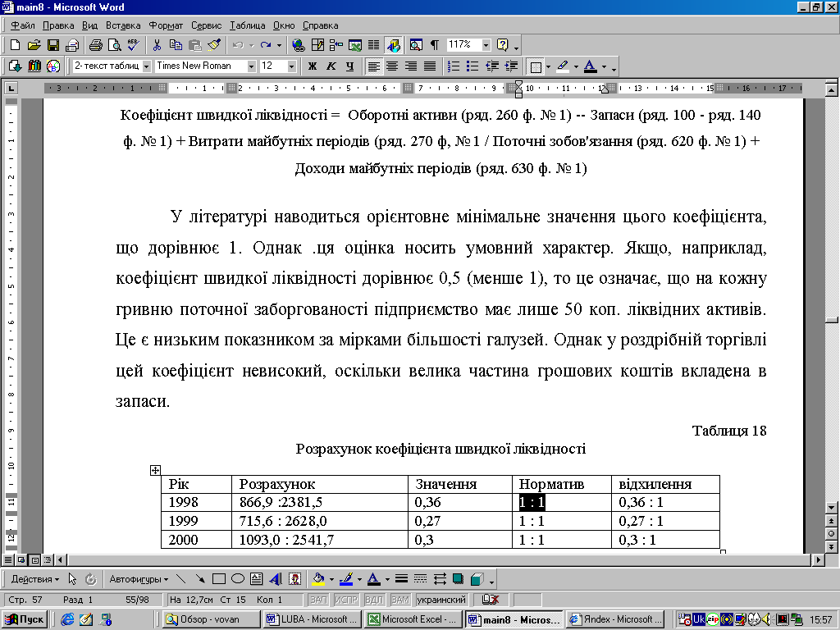Center the paragraph text
This screenshot has height=630, width=840.
[x=392, y=66]
